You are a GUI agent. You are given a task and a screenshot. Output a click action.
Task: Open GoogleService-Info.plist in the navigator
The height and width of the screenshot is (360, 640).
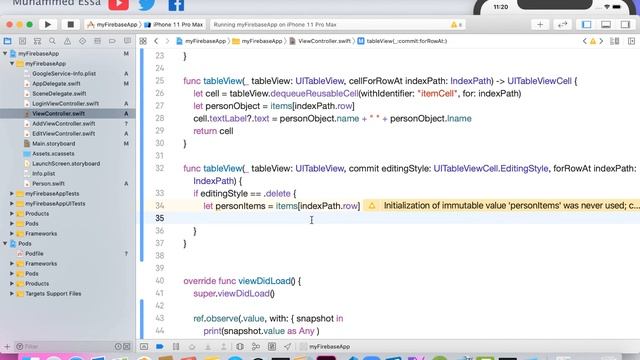coord(64,73)
